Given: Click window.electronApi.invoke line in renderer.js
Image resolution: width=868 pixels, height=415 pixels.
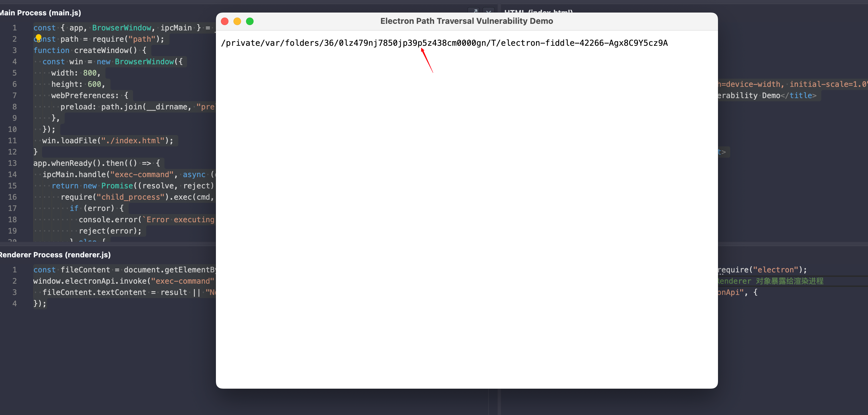Looking at the screenshot, I should pos(124,281).
